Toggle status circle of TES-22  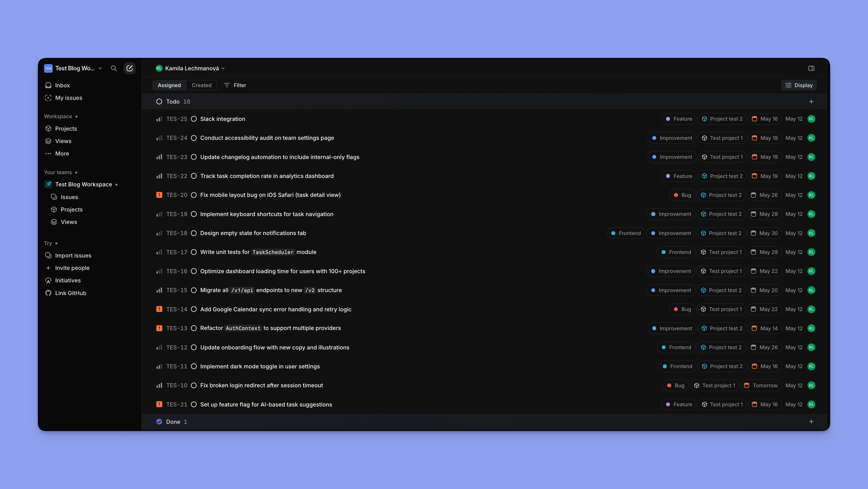click(194, 176)
